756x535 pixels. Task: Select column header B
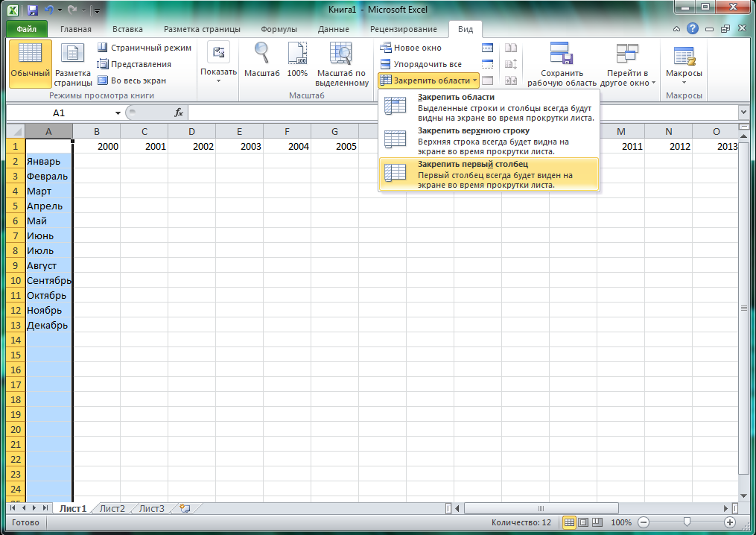[x=96, y=131]
